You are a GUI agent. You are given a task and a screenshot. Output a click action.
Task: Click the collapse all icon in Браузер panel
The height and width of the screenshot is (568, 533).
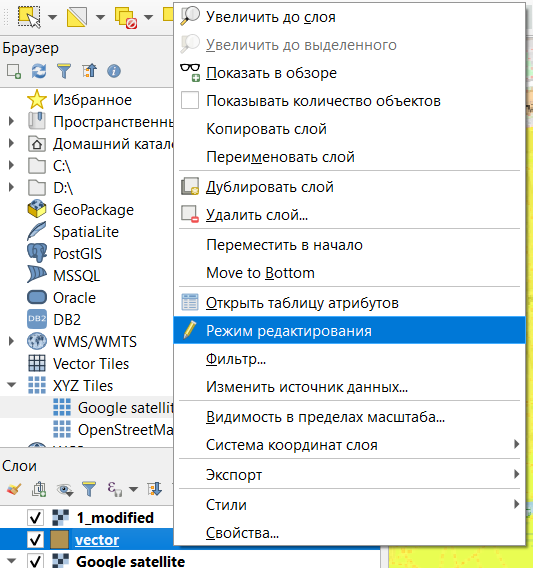tap(89, 71)
